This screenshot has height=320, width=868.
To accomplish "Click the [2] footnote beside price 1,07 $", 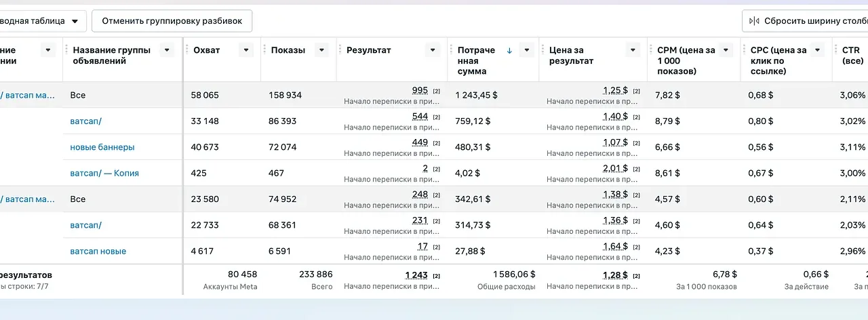I will pos(637,143).
